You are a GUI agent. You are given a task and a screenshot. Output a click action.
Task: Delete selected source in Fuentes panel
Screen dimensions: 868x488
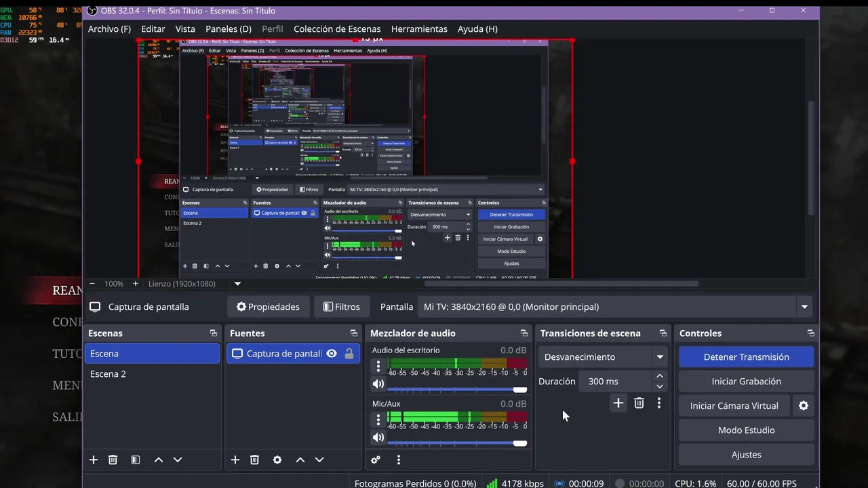click(x=255, y=460)
